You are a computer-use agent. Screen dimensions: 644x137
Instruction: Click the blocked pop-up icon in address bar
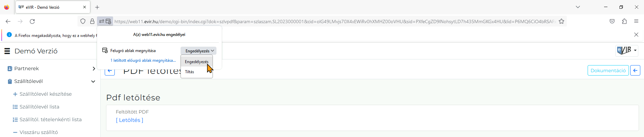tap(108, 21)
